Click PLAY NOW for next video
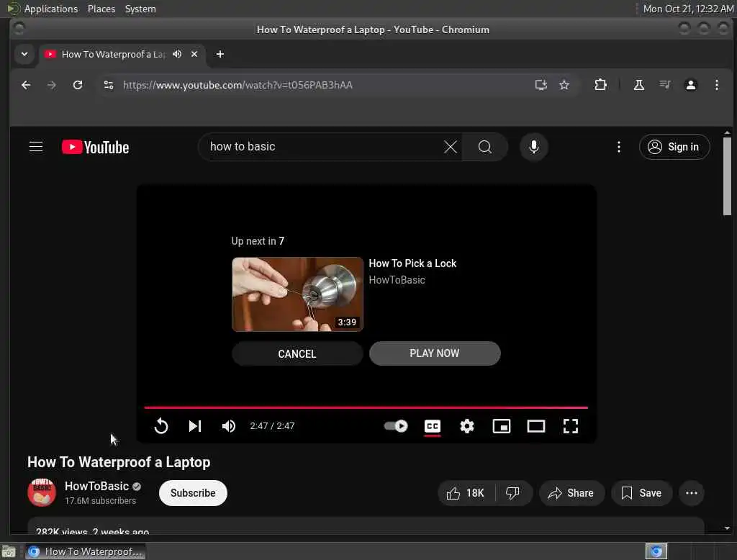 (434, 353)
